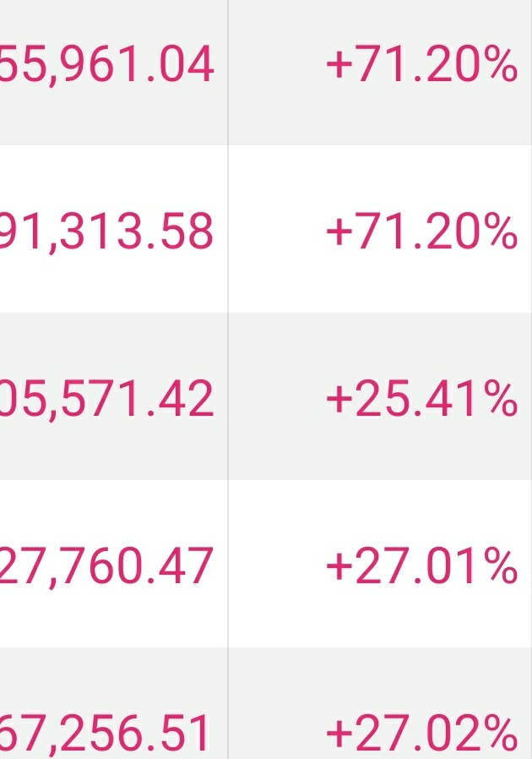Click the vertical column divider beside 27,760.47
Viewport: 532px width, 759px height.
pos(228,564)
